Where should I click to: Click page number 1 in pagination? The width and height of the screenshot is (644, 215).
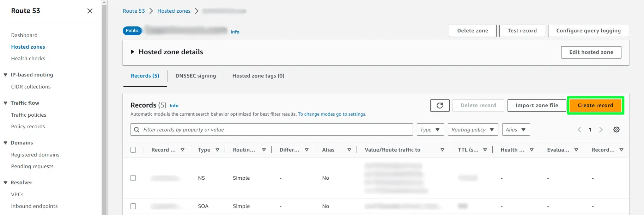pos(590,130)
